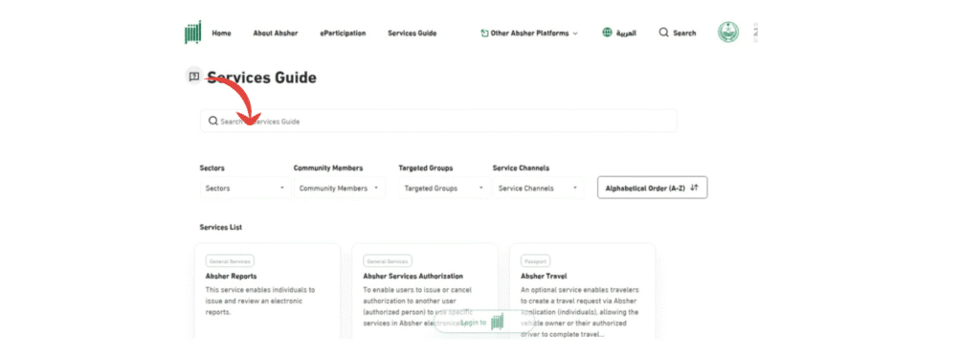Click General Services tag on Absher Reports
Screen dimensions: 980x358
coord(230,261)
